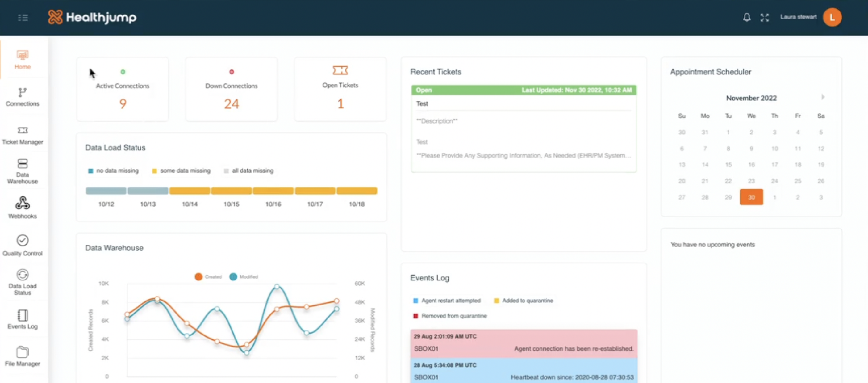Screen dimensions: 868x383
Task: Open Data Load Status in the sidebar
Action: pos(23,282)
